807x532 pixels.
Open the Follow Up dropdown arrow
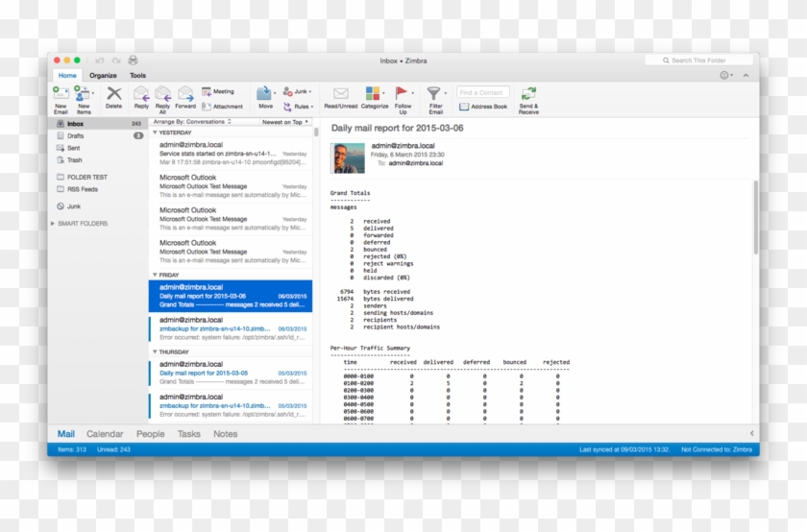pos(412,93)
